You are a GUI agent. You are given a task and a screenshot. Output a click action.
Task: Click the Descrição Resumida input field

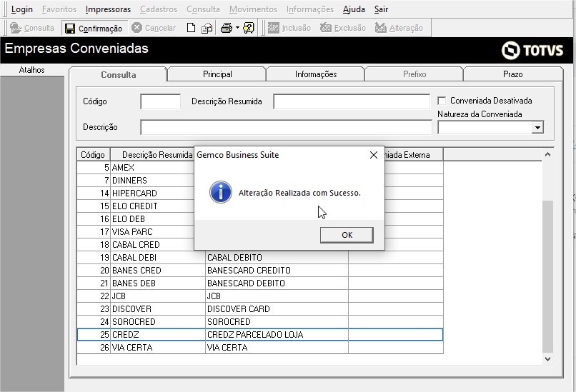coord(352,101)
